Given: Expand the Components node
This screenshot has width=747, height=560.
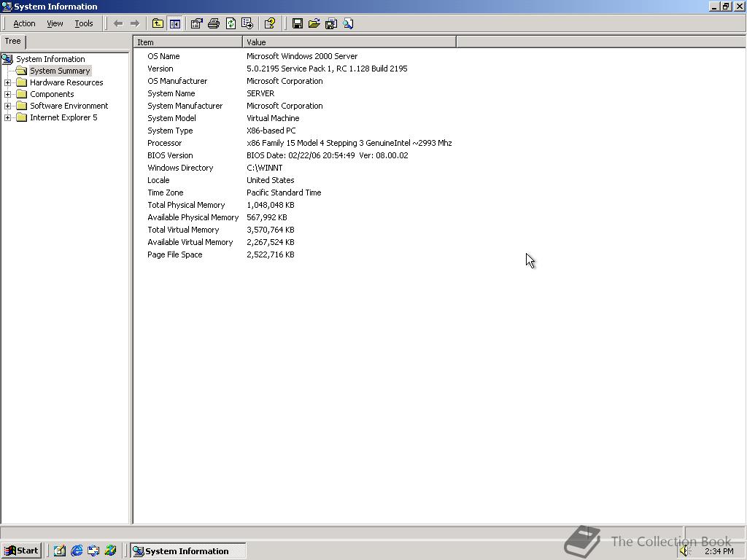Looking at the screenshot, I should [x=7, y=94].
